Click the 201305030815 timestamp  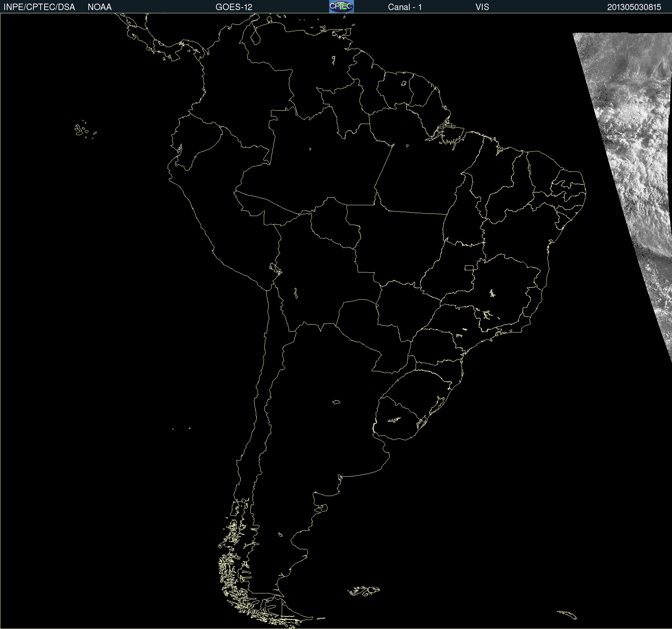(634, 7)
